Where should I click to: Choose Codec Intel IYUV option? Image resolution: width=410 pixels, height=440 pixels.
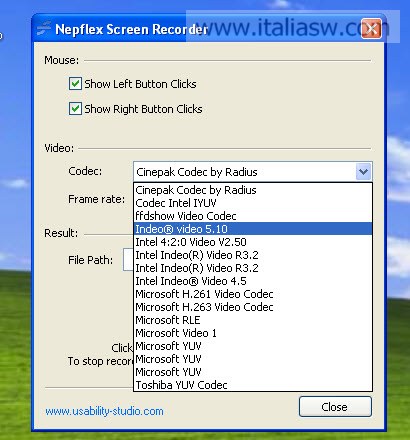(253, 203)
